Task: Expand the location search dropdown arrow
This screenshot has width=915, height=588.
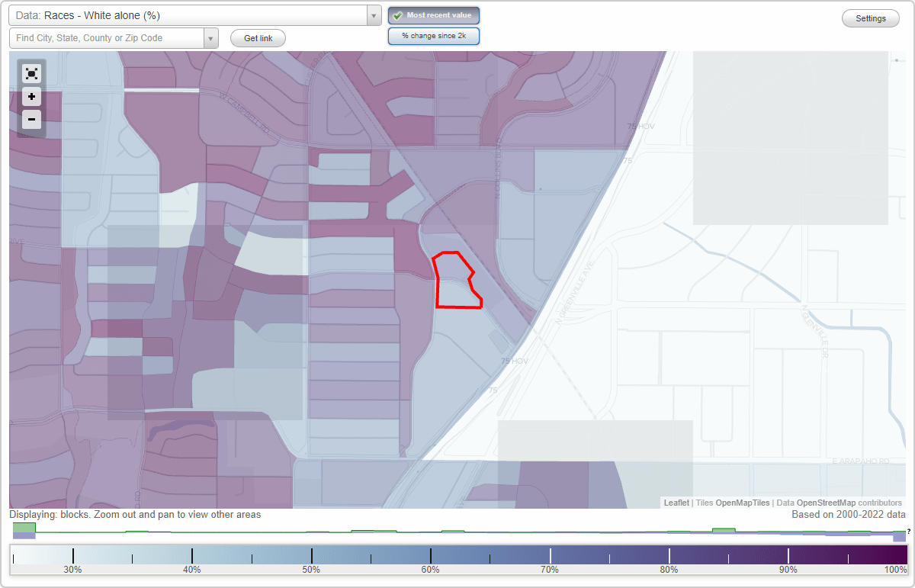Action: [x=211, y=38]
